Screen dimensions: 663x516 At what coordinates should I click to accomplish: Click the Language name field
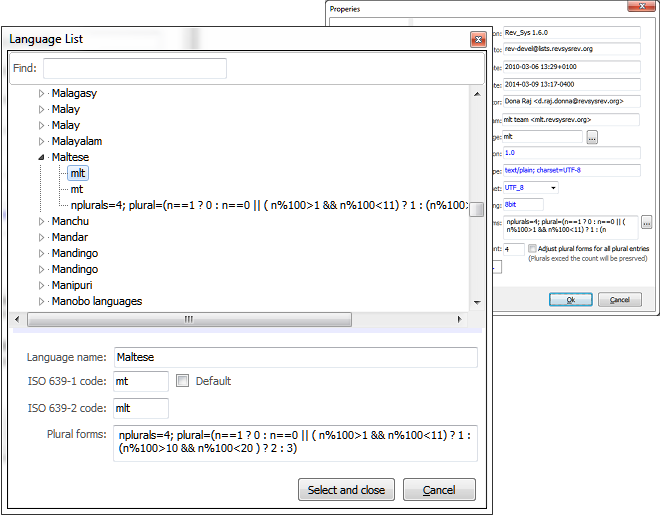[296, 358]
